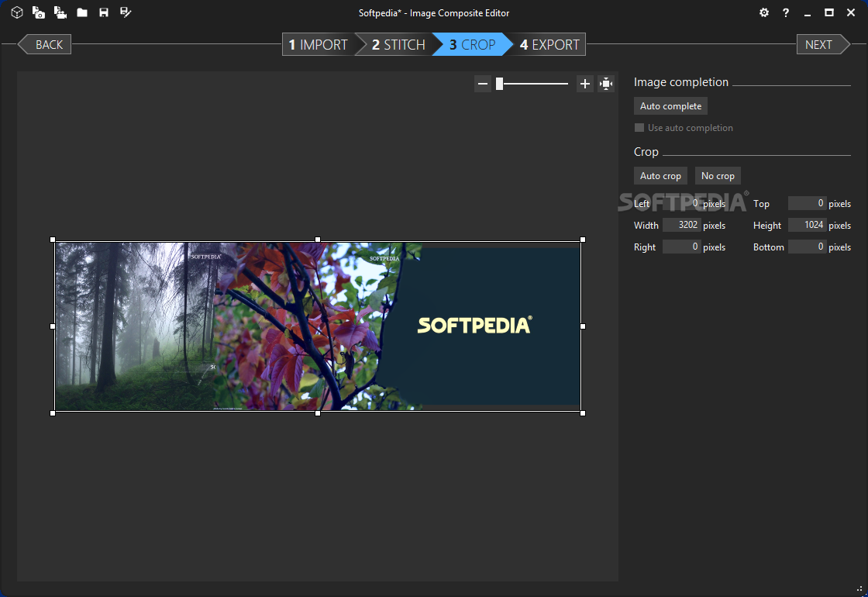Focus the Bottom crop pixels field

807,247
